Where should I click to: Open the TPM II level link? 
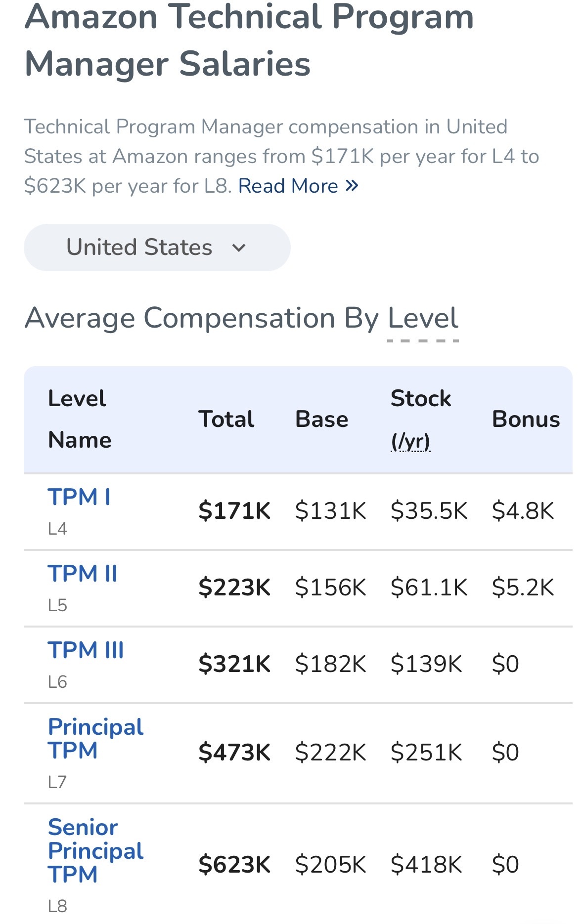[83, 574]
